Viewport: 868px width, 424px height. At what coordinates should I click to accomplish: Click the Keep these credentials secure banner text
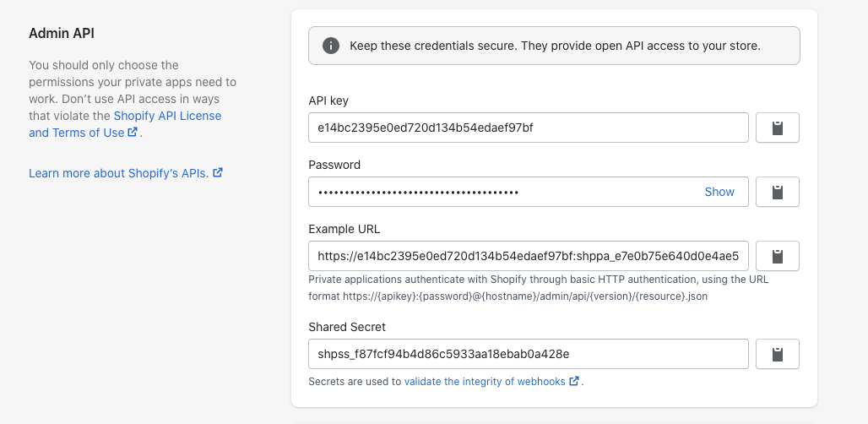tap(555, 46)
